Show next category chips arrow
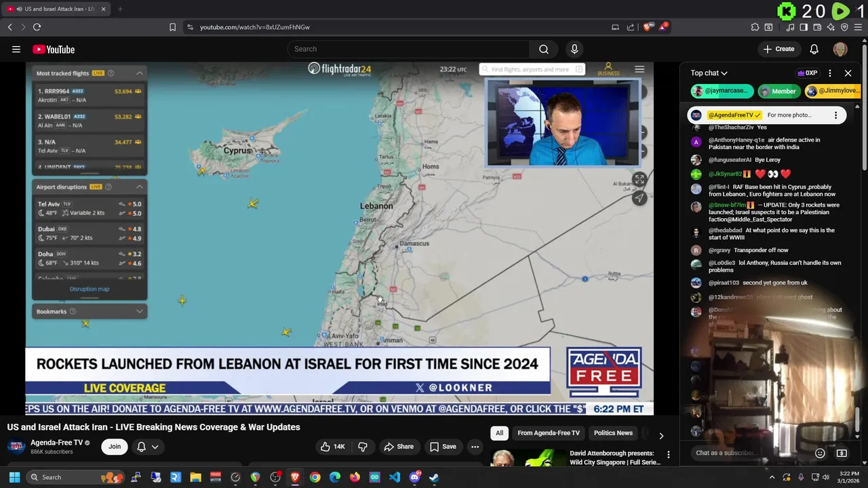This screenshot has width=868, height=488. click(x=661, y=436)
